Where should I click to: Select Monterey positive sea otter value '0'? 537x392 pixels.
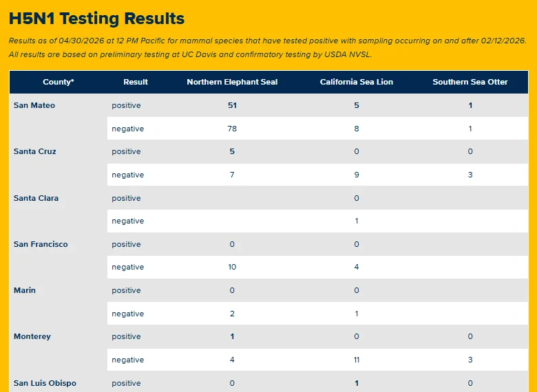click(470, 336)
